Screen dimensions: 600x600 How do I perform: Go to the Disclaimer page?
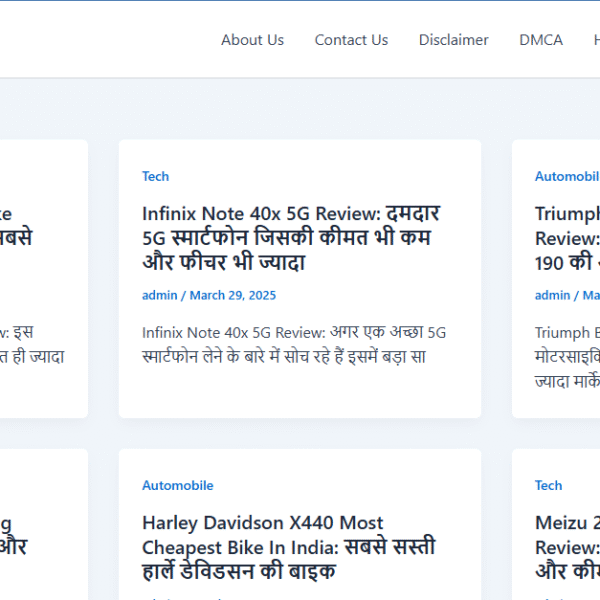tap(453, 40)
